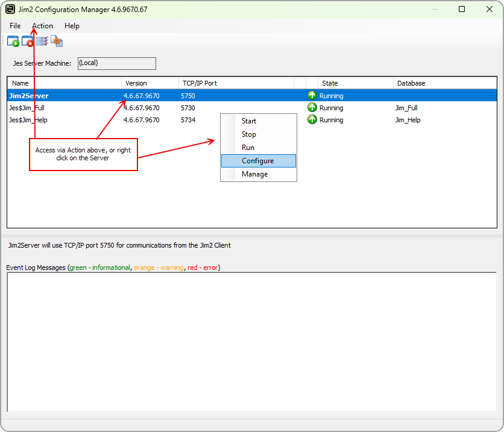This screenshot has width=504, height=432.
Task: Click the green Running icon for Jim2Server
Action: pos(312,96)
